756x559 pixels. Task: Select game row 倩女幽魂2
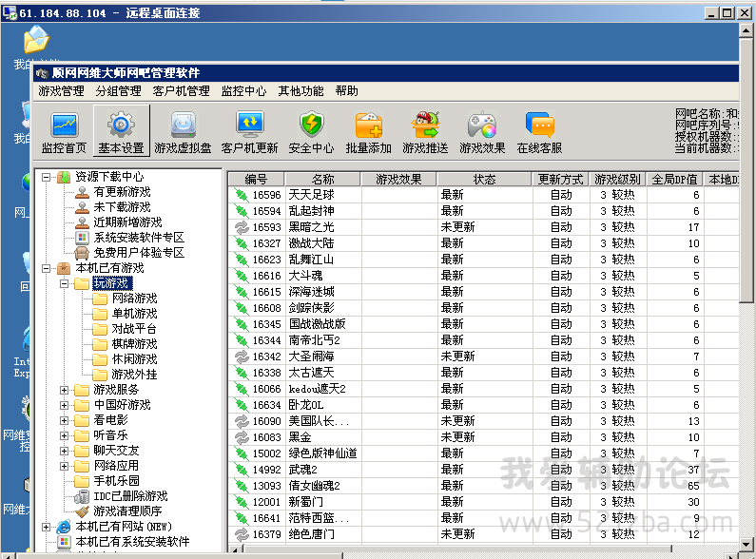[x=483, y=486]
